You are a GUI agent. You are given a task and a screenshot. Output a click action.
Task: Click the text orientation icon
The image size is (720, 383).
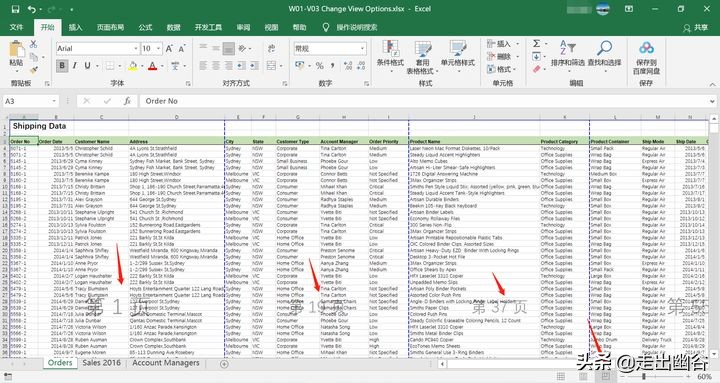[x=242, y=48]
